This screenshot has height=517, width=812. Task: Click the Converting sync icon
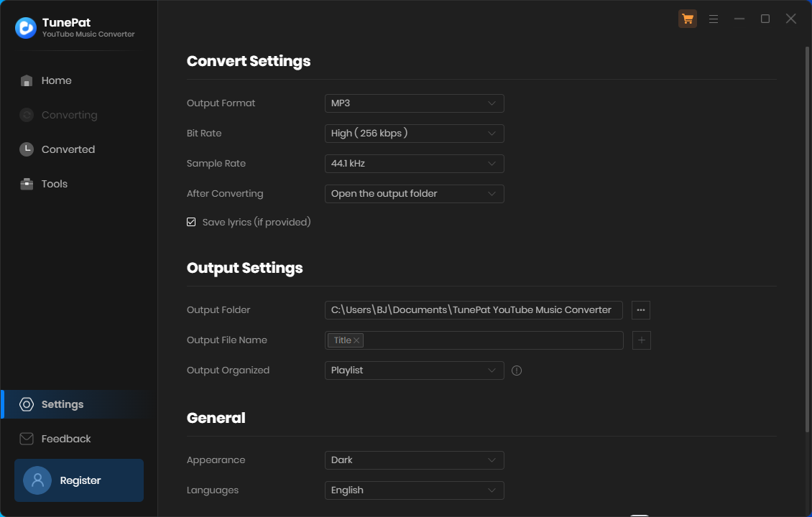tap(27, 115)
